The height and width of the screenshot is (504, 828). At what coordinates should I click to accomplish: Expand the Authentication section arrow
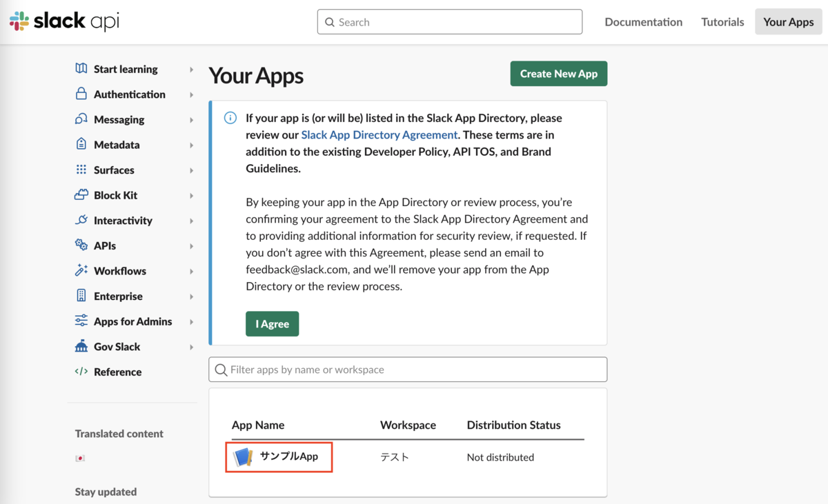(192, 95)
